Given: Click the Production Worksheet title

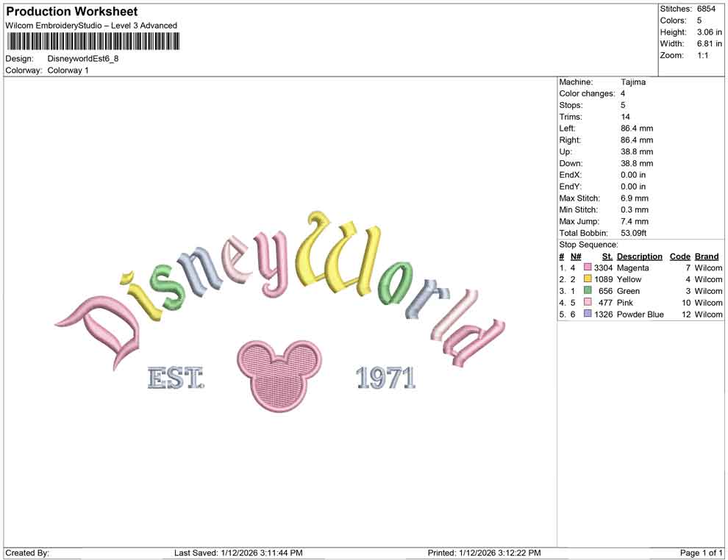Looking at the screenshot, I should [x=71, y=11].
